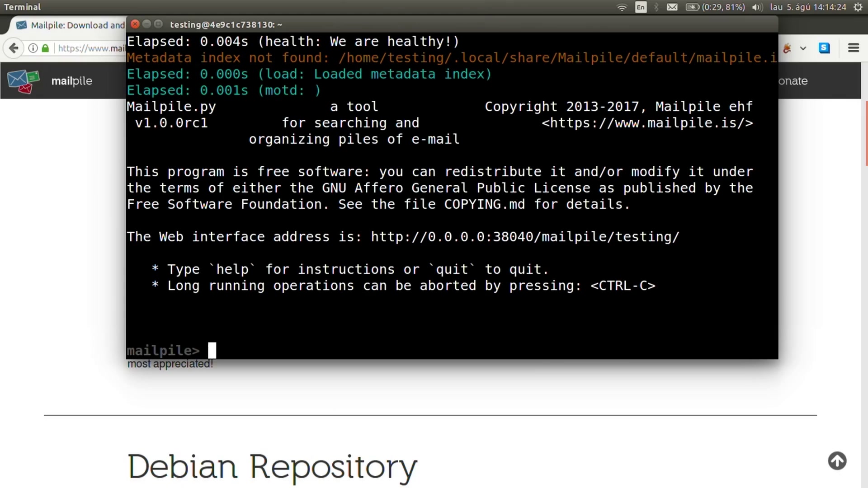Open the En keyboard layout indicator
Screen dimensions: 868x488
(641, 7)
